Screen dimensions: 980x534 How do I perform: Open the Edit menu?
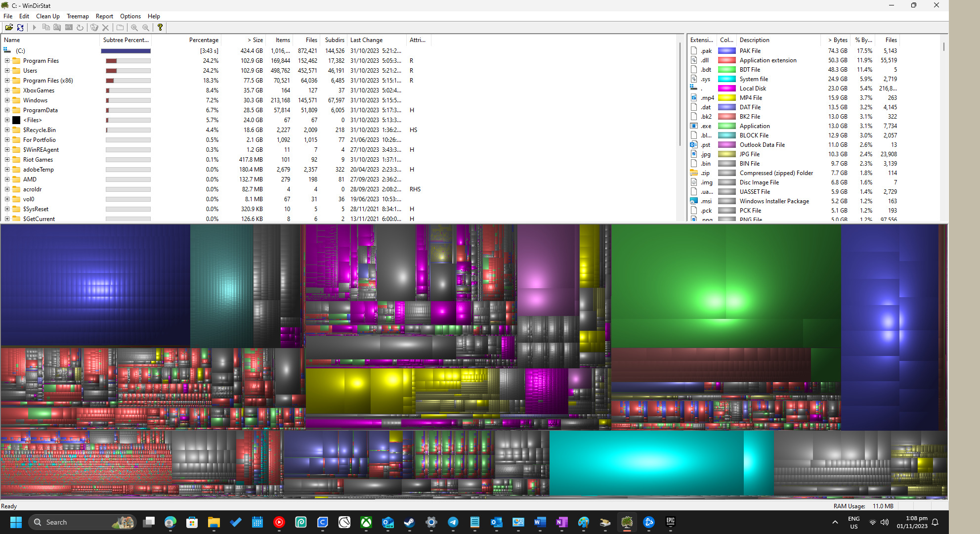(24, 16)
